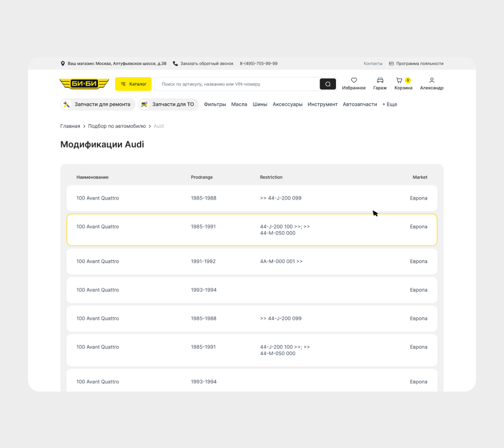Viewport: 504px width, 448px height.
Task: Open Программа лояльности link
Action: (x=419, y=64)
